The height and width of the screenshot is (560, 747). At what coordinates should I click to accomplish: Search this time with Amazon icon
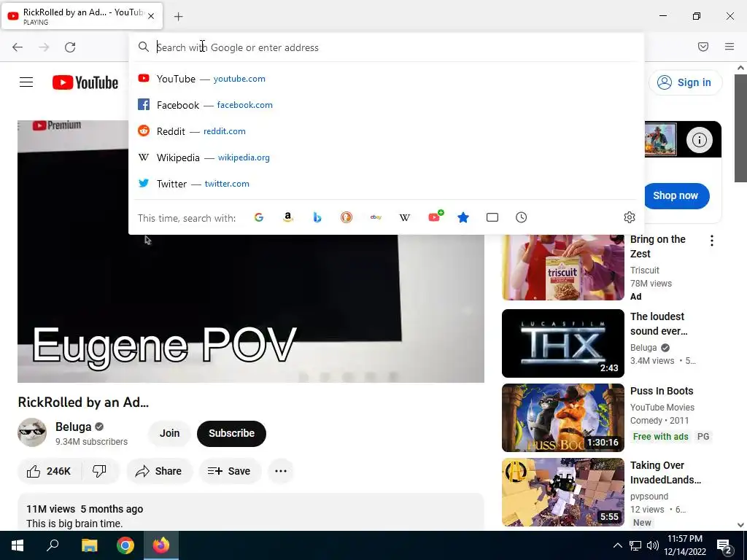point(287,217)
